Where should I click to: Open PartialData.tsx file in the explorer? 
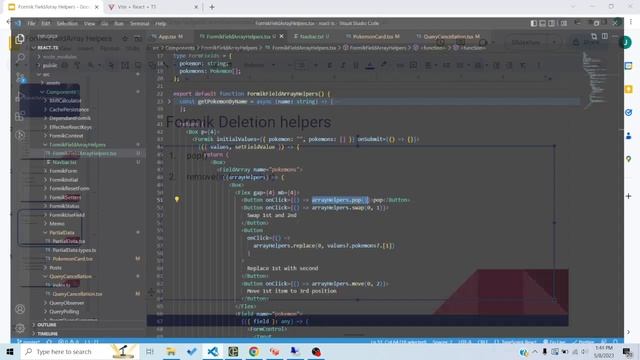[69, 241]
